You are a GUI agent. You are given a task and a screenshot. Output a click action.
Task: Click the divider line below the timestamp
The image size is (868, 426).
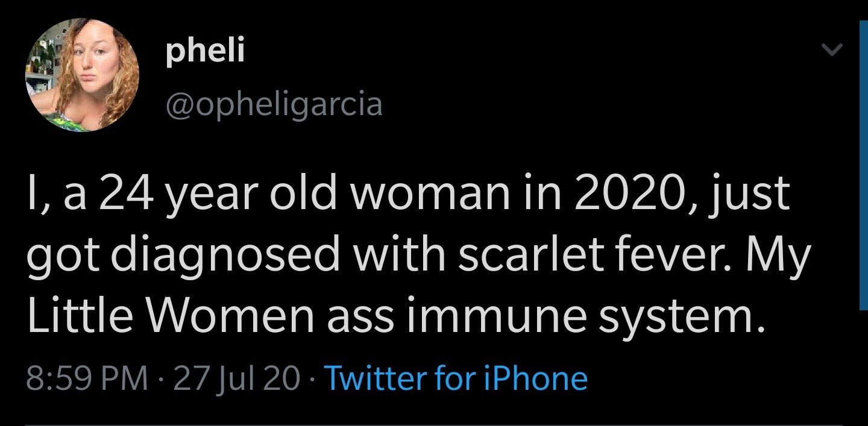[422, 424]
